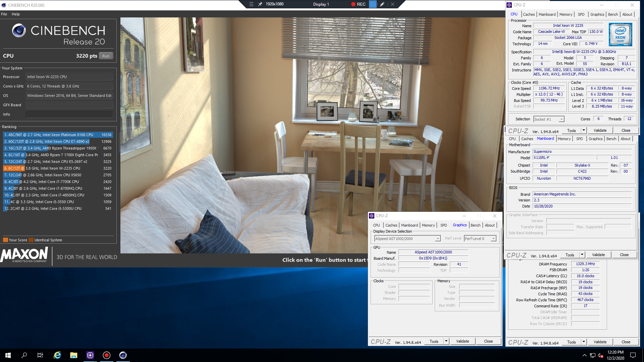Click the CPU-Z Graphics window title icon
Screen dimensions: 644x362
[372, 216]
